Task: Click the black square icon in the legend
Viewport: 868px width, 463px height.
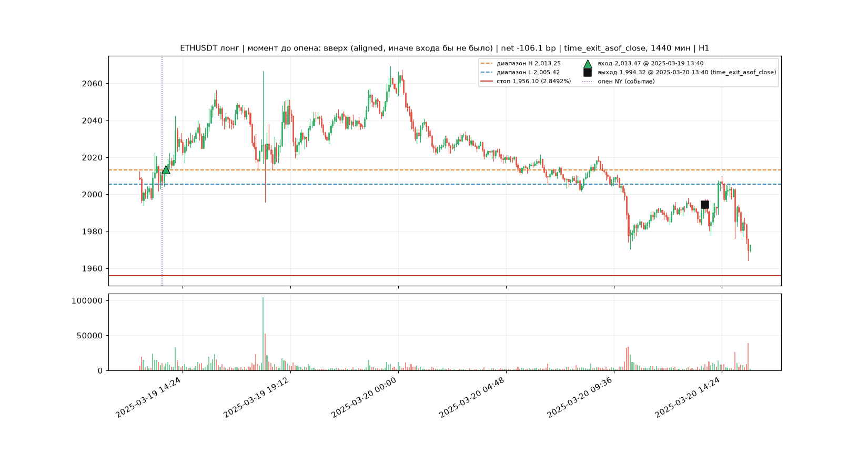Action: pyautogui.click(x=588, y=73)
